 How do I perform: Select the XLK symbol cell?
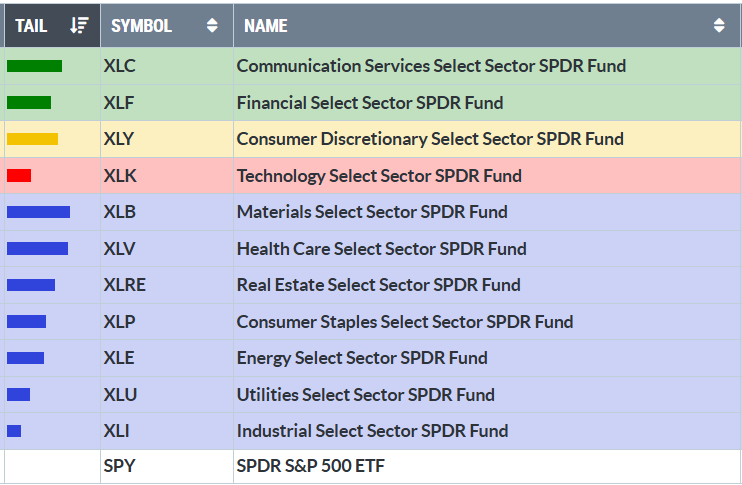pos(120,176)
